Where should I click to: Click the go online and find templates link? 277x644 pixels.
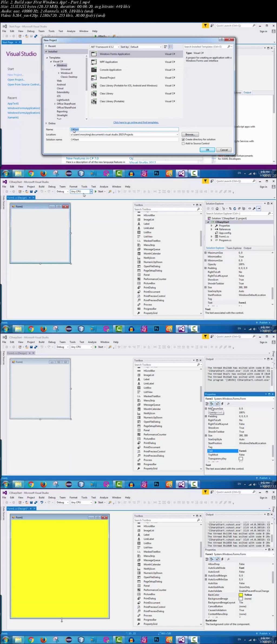pyautogui.click(x=136, y=122)
